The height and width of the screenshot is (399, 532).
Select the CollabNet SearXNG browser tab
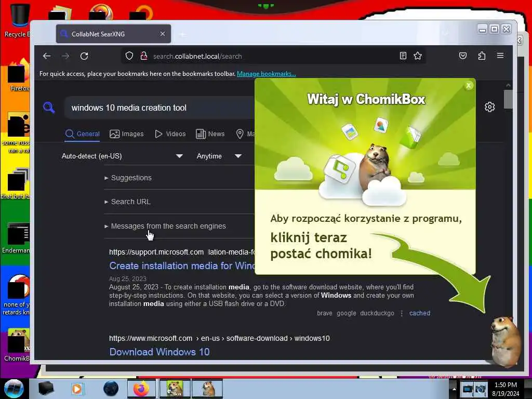(x=113, y=34)
